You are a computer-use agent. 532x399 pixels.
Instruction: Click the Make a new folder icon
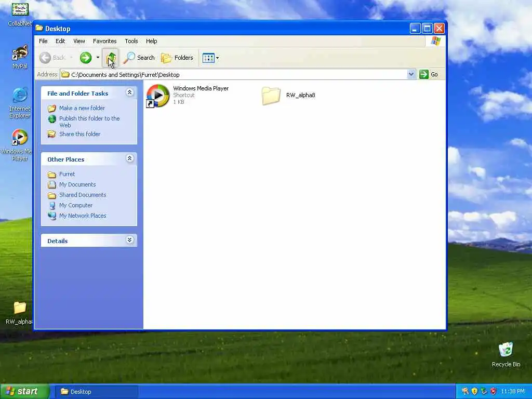coord(52,108)
